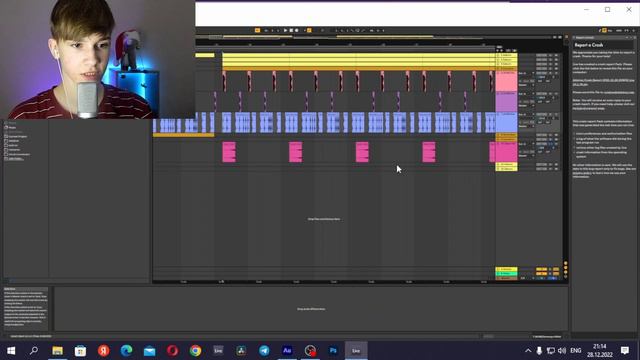
Task: Arm arrangement recording with the Record button
Action: (x=297, y=30)
